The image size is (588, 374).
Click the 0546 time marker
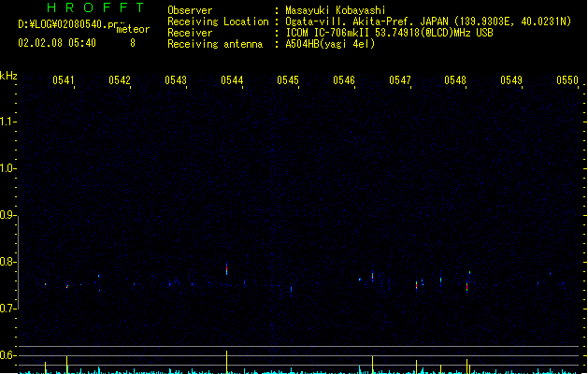pyautogui.click(x=344, y=80)
